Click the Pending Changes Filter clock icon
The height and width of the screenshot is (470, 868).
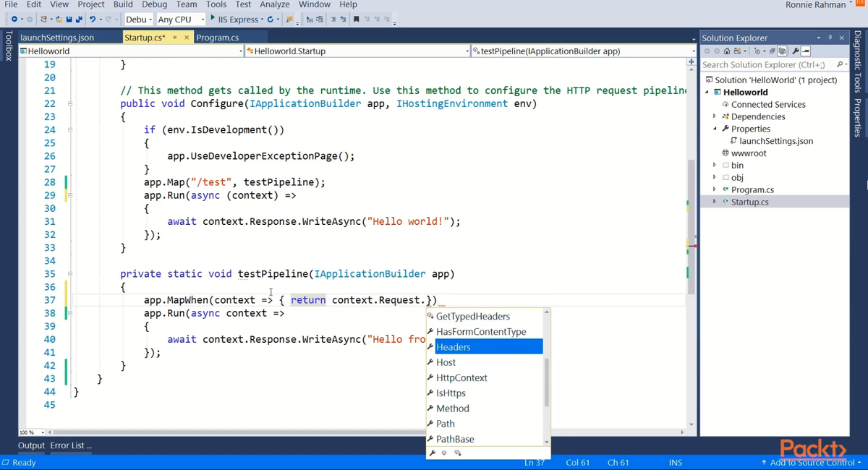tap(757, 51)
